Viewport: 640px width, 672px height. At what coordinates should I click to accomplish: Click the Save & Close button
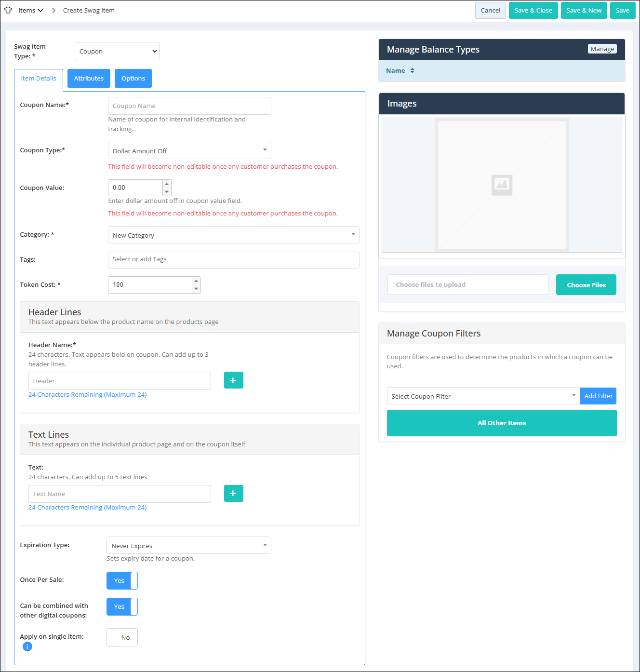[x=533, y=10]
